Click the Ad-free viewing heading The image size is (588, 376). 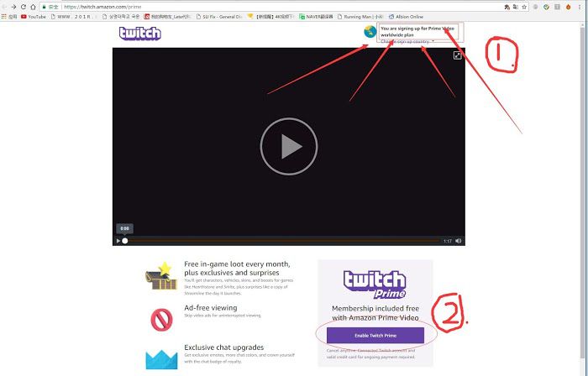coord(210,307)
